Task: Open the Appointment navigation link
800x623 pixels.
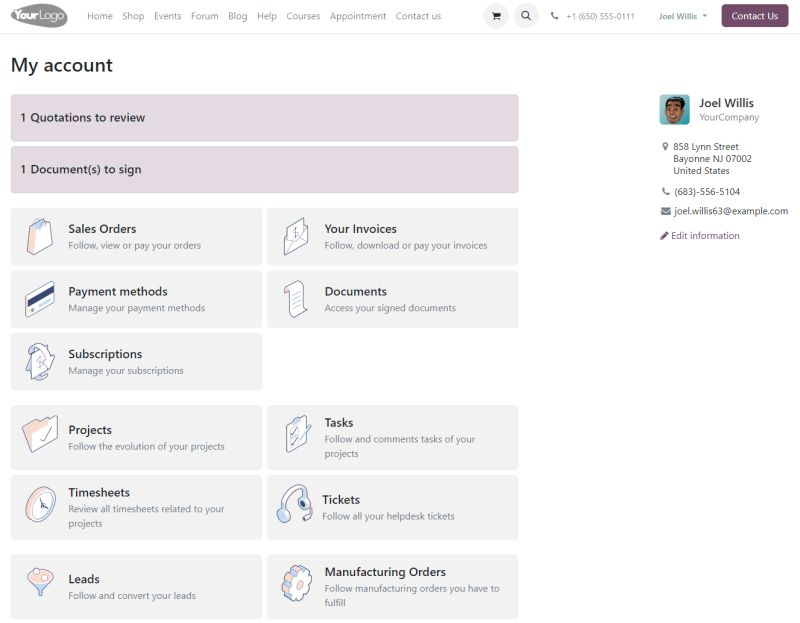Action: [x=358, y=16]
